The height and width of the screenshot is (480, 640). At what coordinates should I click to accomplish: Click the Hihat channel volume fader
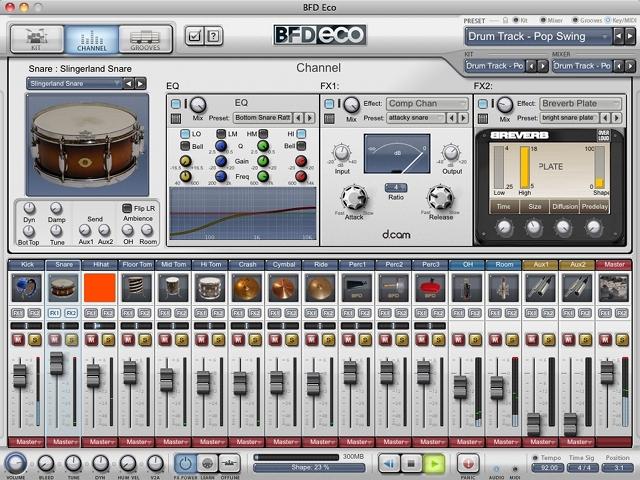coord(93,375)
